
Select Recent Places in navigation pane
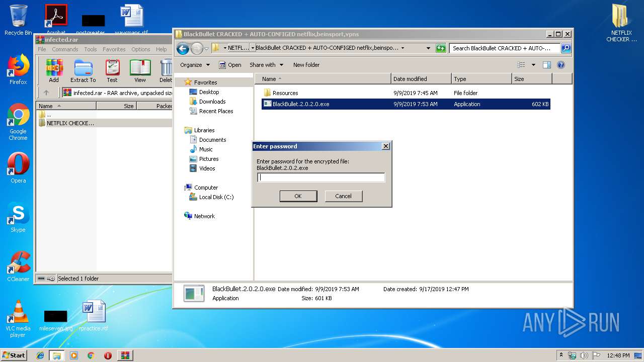(x=211, y=111)
